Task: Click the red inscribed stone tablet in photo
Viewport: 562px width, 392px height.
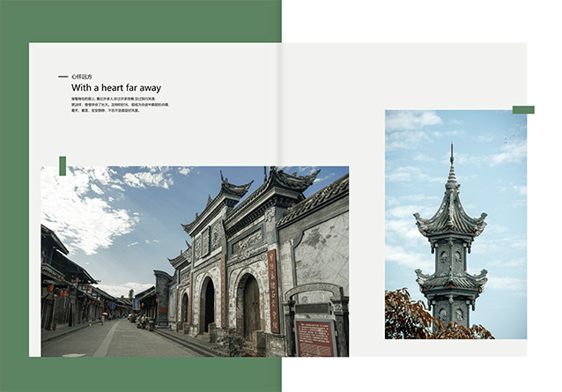Action: click(314, 337)
